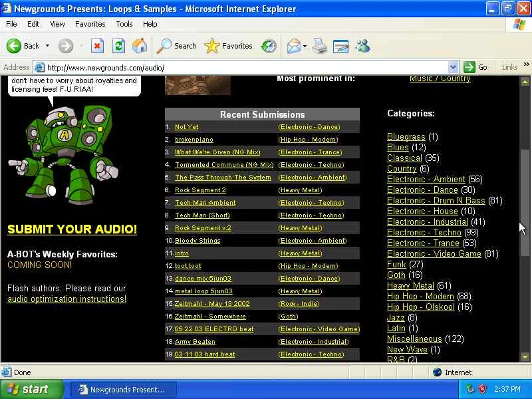Screen dimensions: 532x399
Task: Click the Mail envelope icon
Action: [x=293, y=46]
